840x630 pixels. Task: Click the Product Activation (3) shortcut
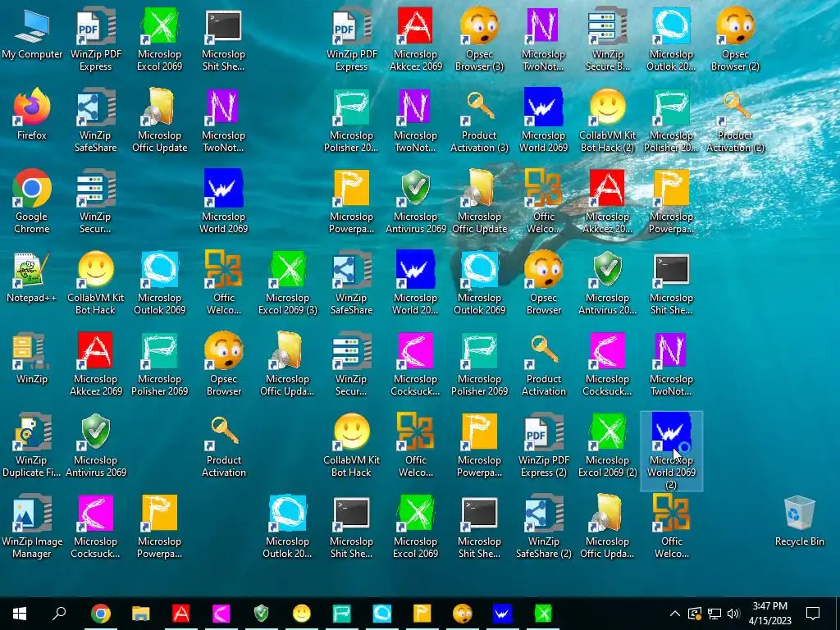pyautogui.click(x=479, y=121)
